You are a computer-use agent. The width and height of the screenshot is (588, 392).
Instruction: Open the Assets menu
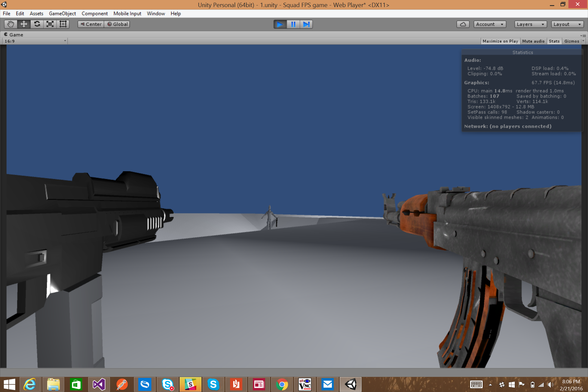click(36, 13)
